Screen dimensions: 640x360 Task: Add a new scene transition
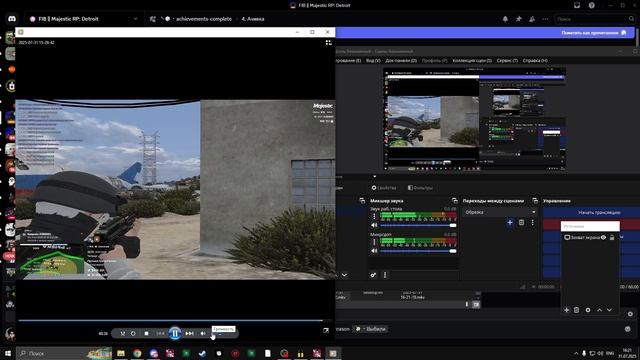click(x=510, y=222)
